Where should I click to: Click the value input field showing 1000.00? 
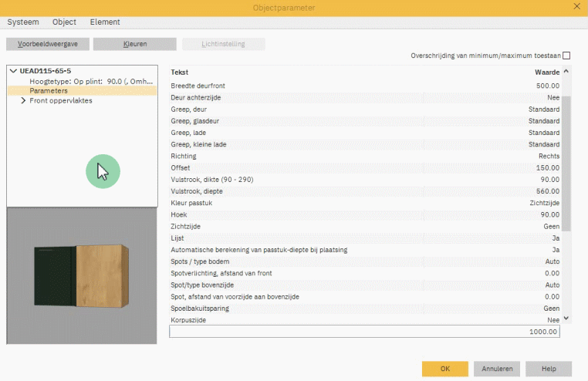[364, 332]
